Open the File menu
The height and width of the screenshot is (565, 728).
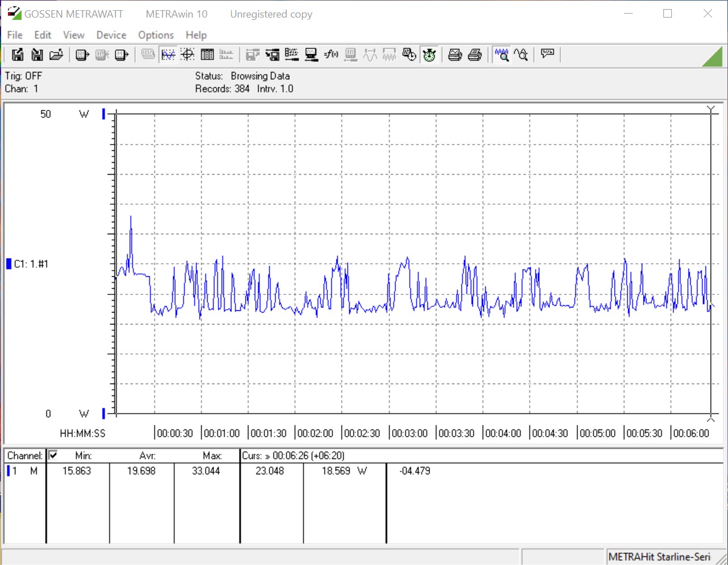(15, 35)
